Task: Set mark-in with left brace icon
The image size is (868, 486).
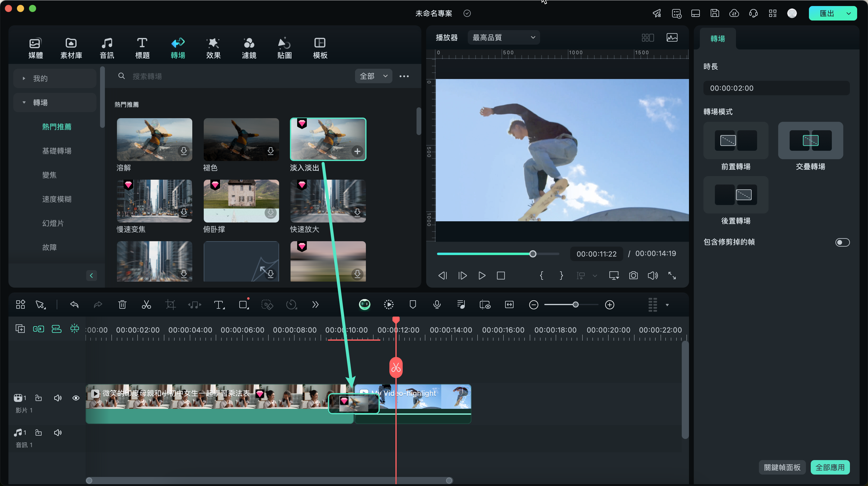Action: [542, 276]
